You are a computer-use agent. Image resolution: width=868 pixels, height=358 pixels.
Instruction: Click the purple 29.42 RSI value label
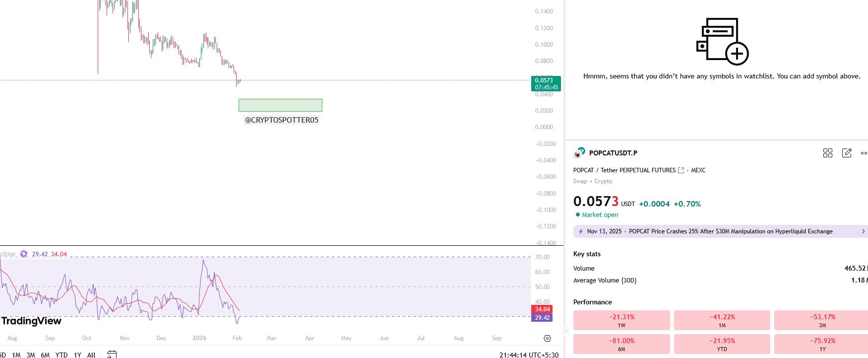click(x=541, y=318)
